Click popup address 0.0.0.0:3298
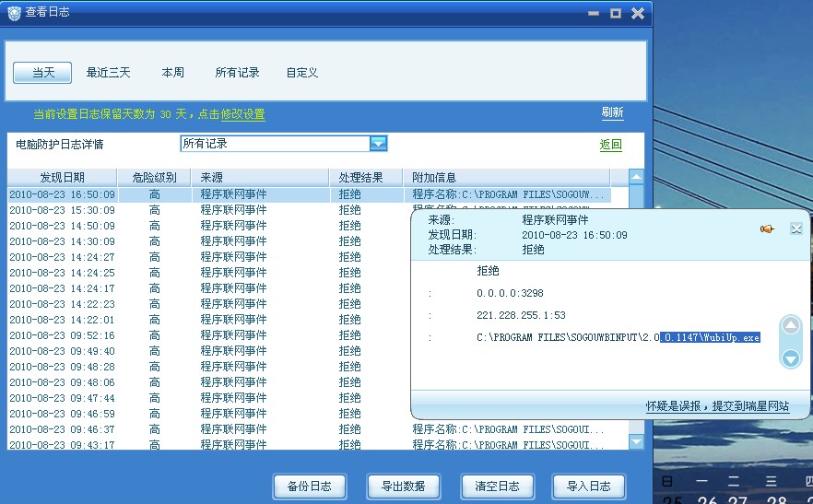This screenshot has height=504, width=813. 510,293
